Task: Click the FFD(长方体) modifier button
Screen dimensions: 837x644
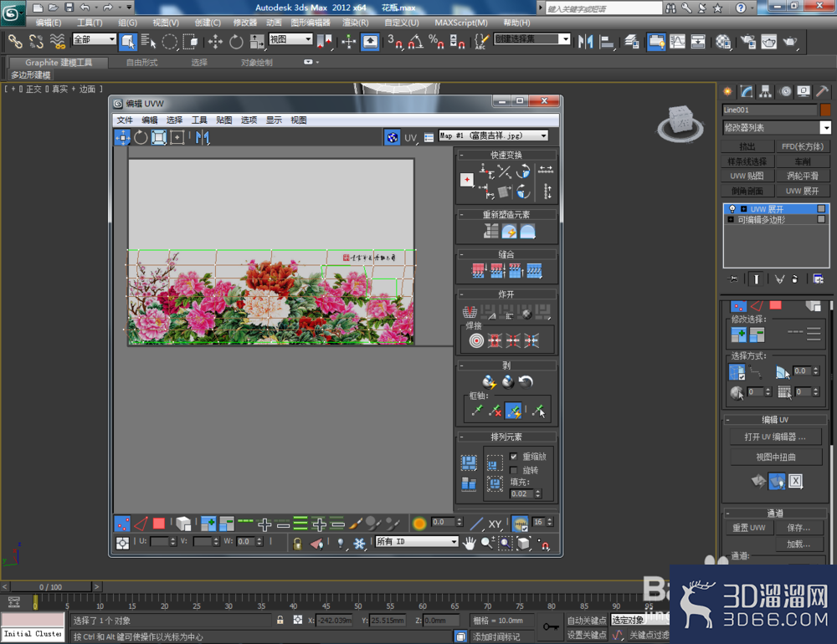Action: pos(803,146)
